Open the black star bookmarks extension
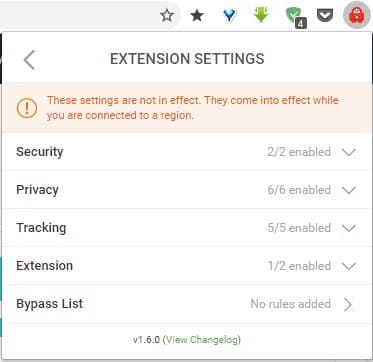 click(x=197, y=15)
